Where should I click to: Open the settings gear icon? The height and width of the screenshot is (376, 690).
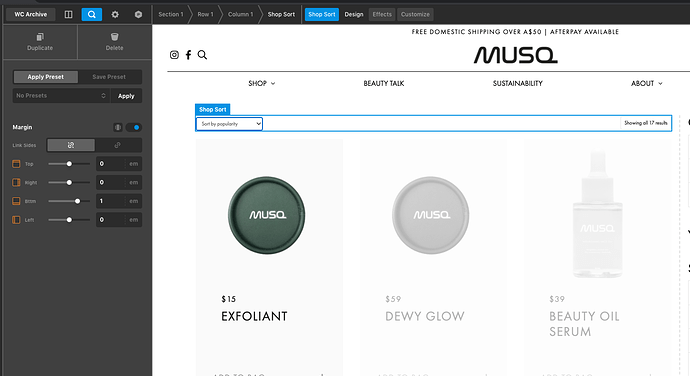[115, 15]
